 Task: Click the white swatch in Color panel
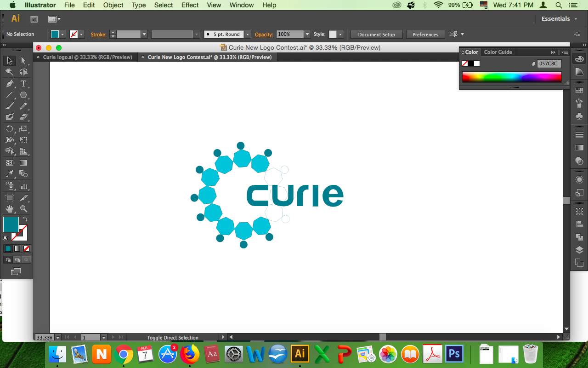point(477,63)
